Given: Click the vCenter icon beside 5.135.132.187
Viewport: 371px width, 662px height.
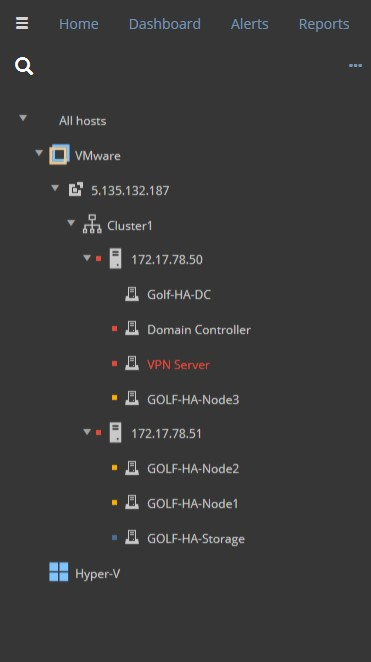Looking at the screenshot, I should (76, 190).
